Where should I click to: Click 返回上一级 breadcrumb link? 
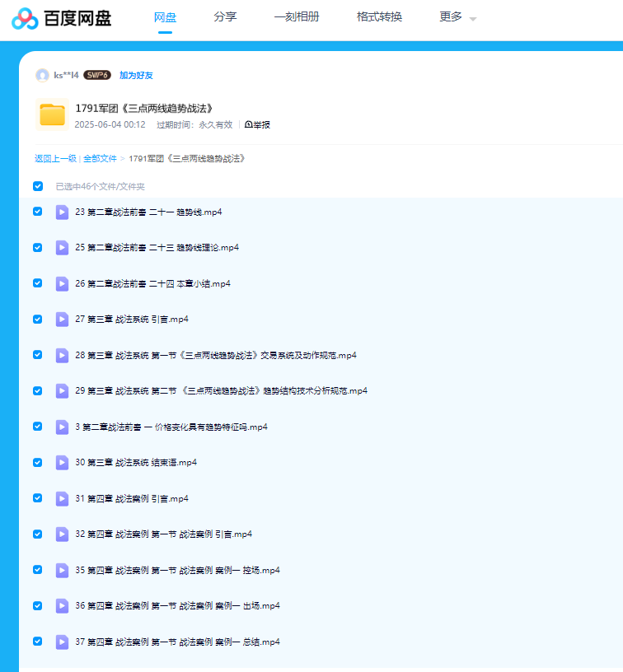point(55,158)
